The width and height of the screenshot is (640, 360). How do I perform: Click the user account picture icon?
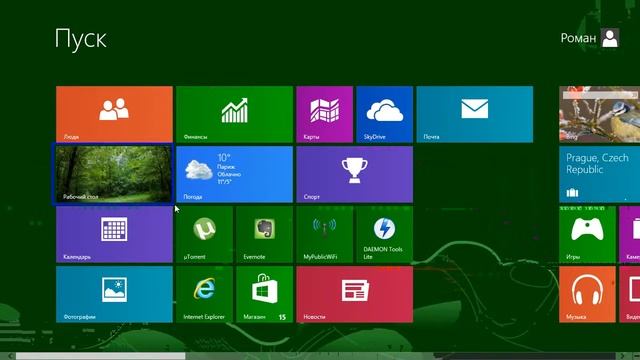pos(610,38)
